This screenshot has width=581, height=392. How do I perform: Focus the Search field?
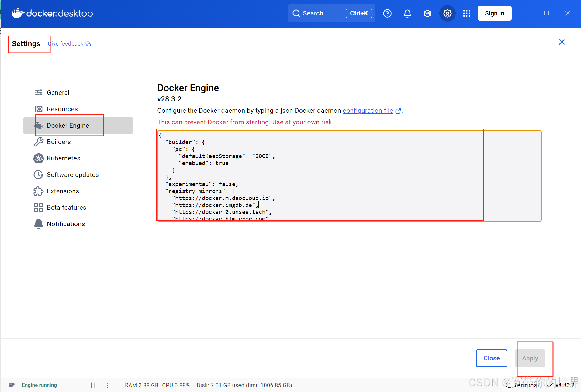click(x=331, y=13)
